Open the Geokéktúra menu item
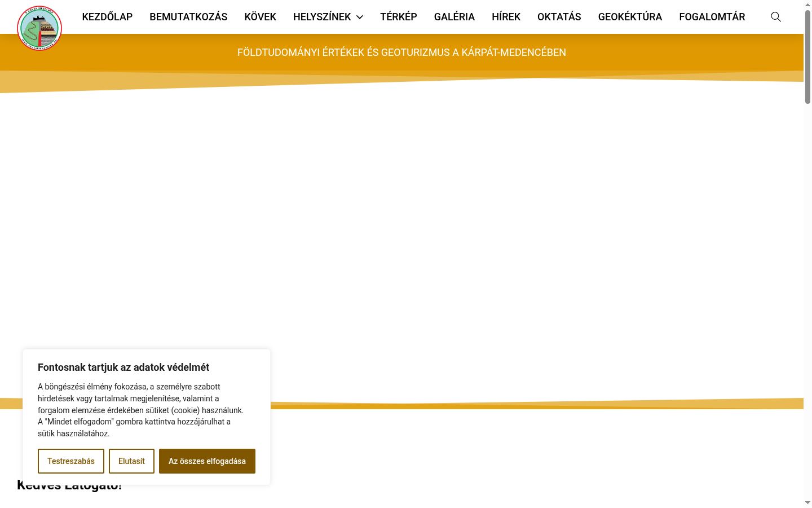 point(630,17)
